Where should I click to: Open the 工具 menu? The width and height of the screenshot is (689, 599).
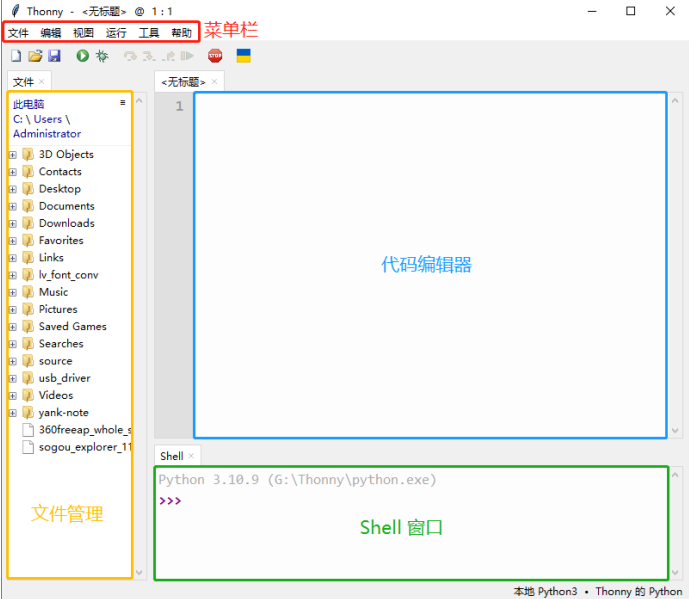(148, 33)
